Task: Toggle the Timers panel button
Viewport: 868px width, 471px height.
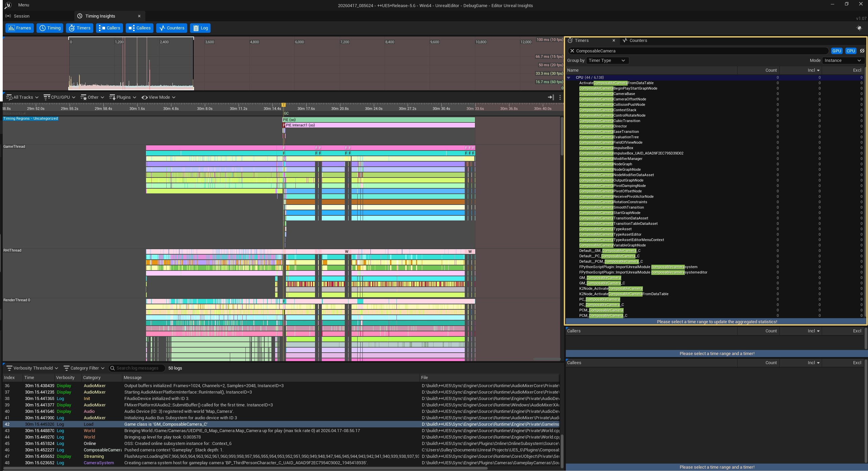Action: [80, 28]
